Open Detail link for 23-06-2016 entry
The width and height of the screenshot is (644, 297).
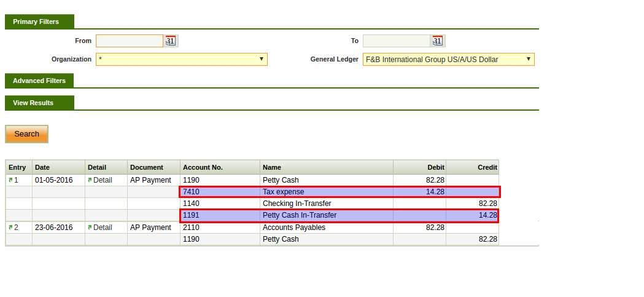tap(102, 228)
